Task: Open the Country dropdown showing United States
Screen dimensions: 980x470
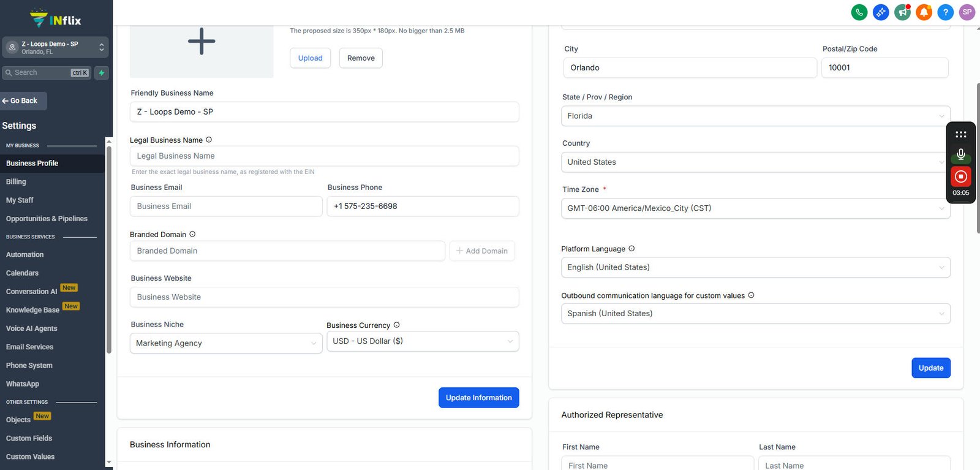Action: [756, 162]
